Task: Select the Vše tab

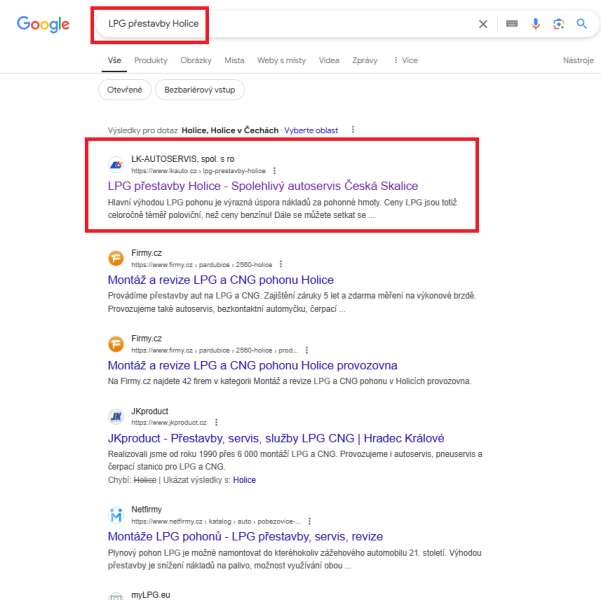Action: point(114,60)
